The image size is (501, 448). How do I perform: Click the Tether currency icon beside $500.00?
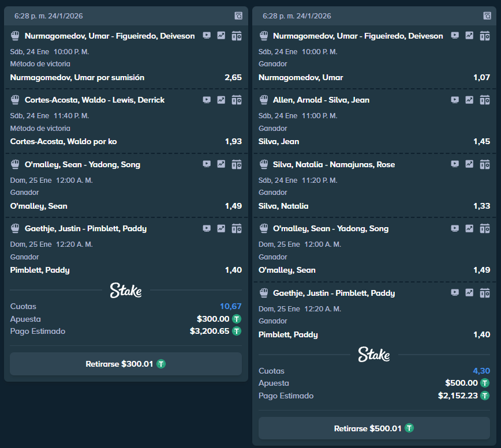click(485, 383)
